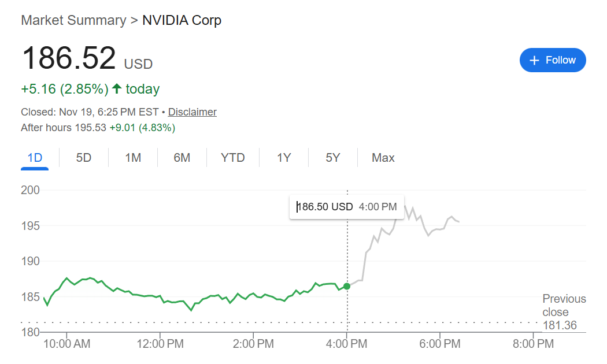Click the NVIDIA Corp title text

182,20
